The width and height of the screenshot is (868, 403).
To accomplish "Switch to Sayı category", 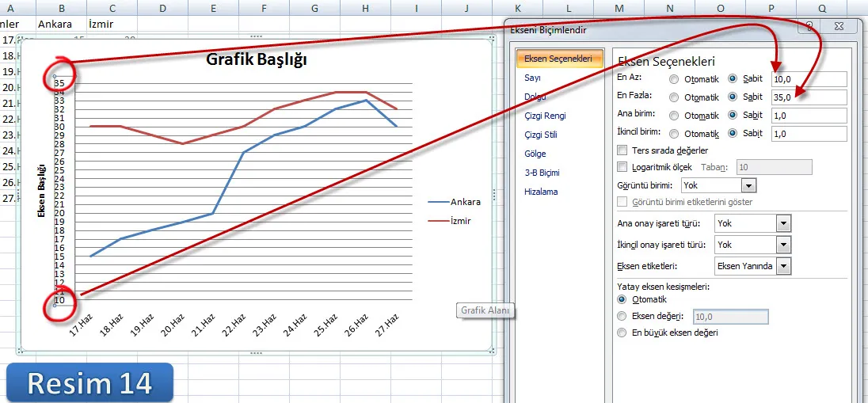I will (x=532, y=78).
